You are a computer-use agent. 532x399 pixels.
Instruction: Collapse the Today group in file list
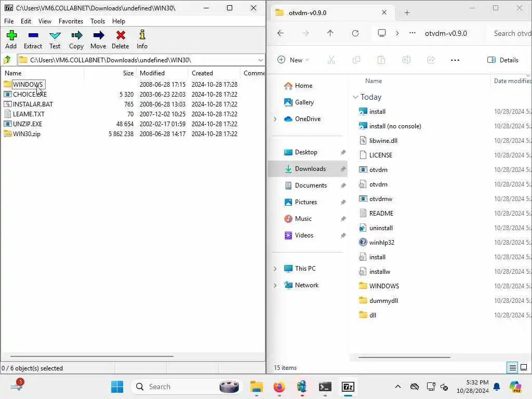click(x=355, y=97)
